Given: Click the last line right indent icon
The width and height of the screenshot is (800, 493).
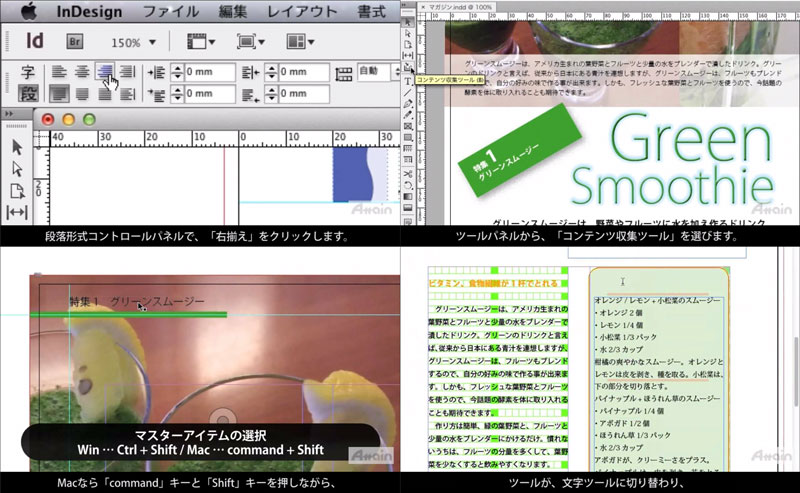Looking at the screenshot, I should coord(251,94).
